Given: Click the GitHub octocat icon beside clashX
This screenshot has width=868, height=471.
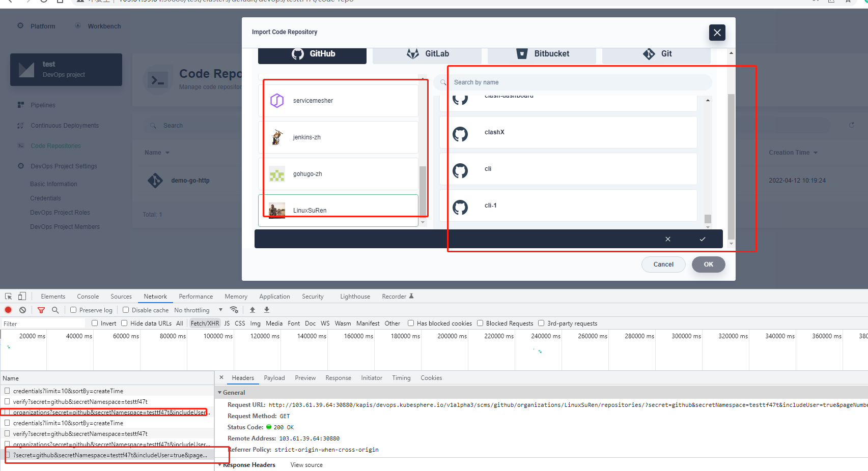Looking at the screenshot, I should pos(461,132).
